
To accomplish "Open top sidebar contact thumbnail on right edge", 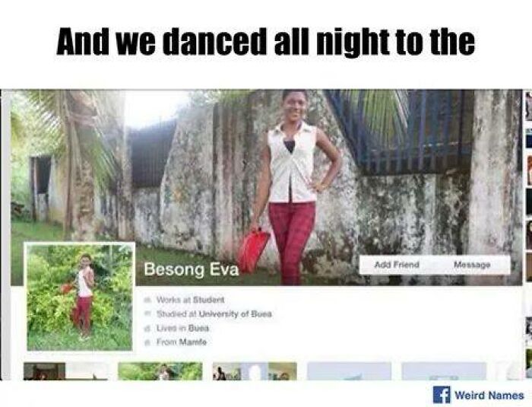I will click(529, 106).
